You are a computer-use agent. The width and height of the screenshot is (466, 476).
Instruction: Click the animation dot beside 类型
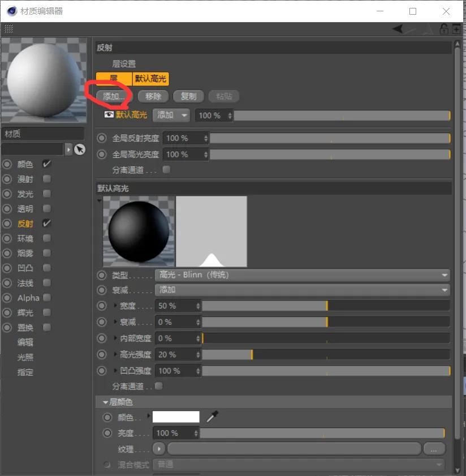coord(102,275)
